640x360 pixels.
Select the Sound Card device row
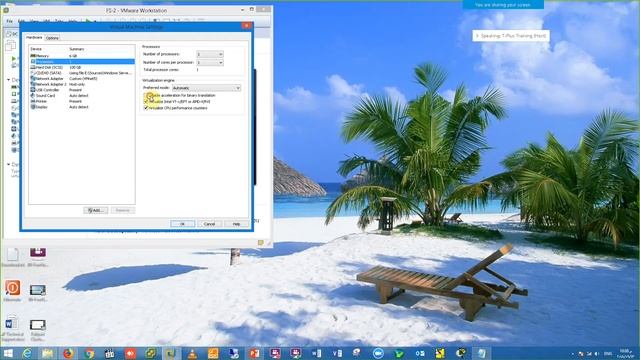coord(82,96)
